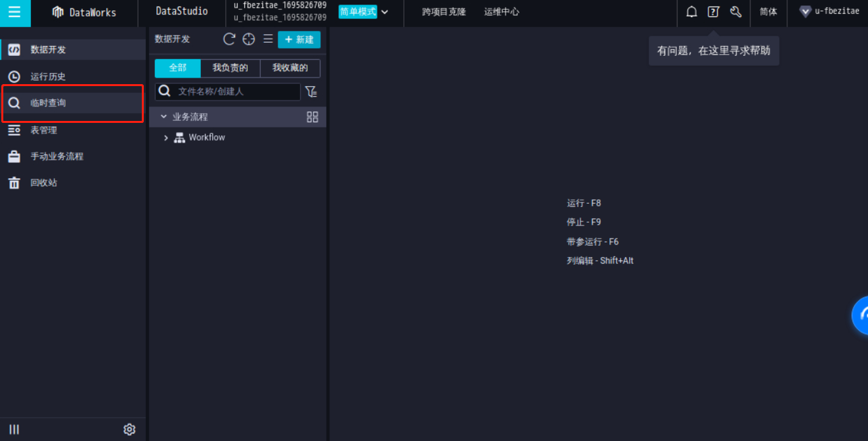The image size is (868, 441).
Task: Toggle the filter funnel next to search
Action: pyautogui.click(x=311, y=92)
